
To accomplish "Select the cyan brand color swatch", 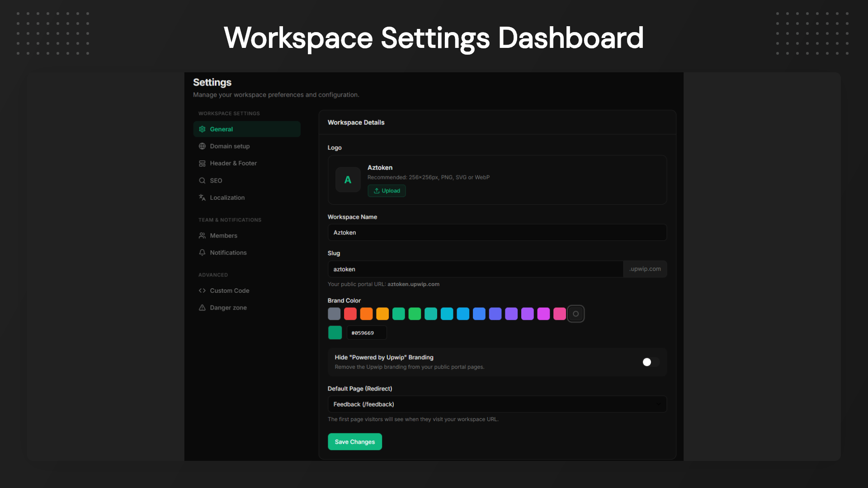I will coord(447,314).
